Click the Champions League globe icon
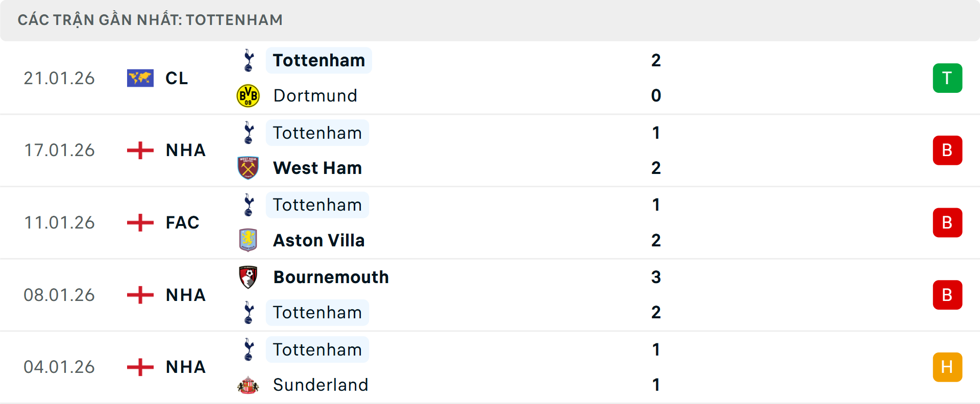980x404 pixels. [140, 78]
